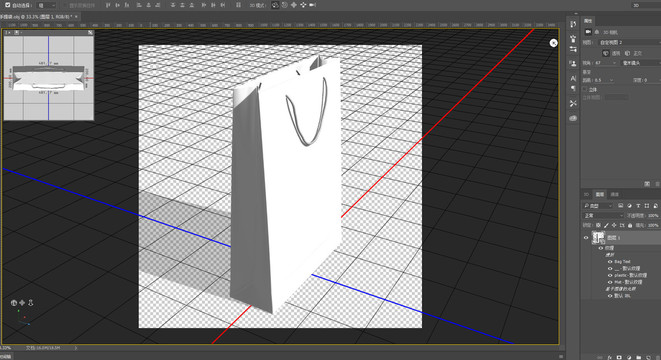Click the round light widget in canvas corner
The width and height of the screenshot is (661, 360).
(554, 43)
